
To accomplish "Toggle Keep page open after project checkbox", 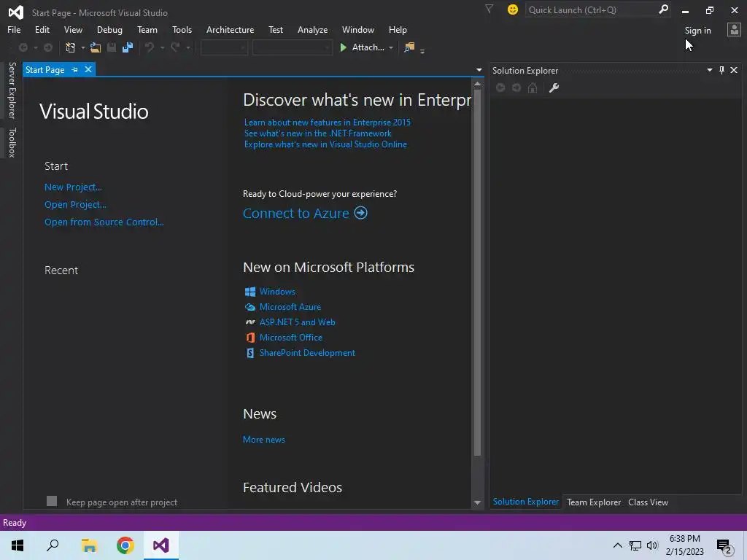I will [x=52, y=501].
